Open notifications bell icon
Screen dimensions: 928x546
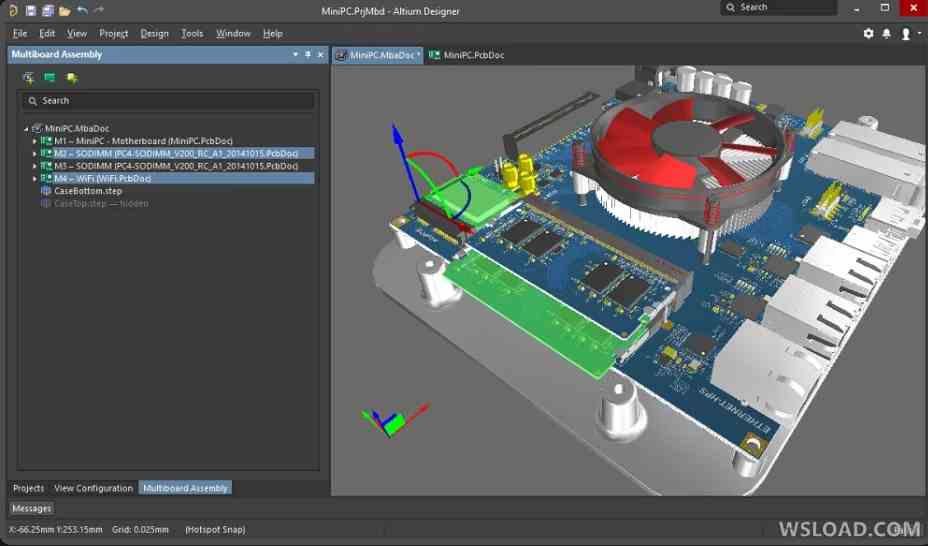[887, 34]
